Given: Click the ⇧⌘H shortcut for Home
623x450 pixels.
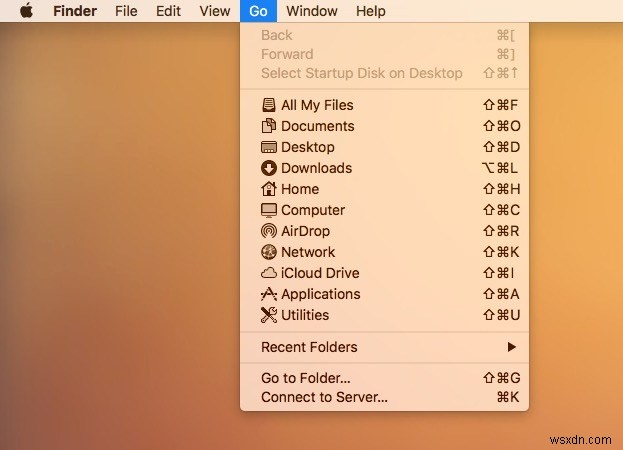Looking at the screenshot, I should [x=501, y=189].
